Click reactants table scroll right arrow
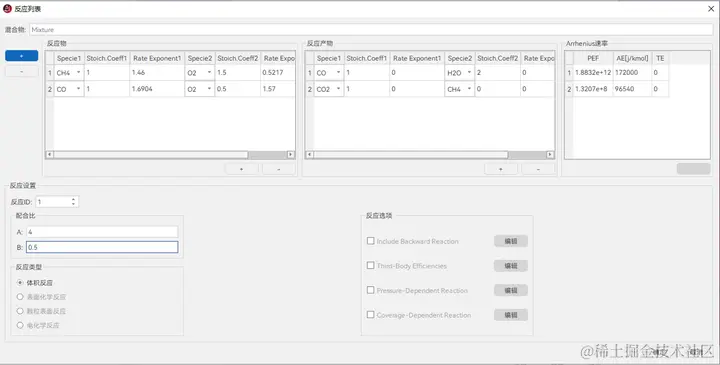The image size is (720, 365). [x=291, y=155]
